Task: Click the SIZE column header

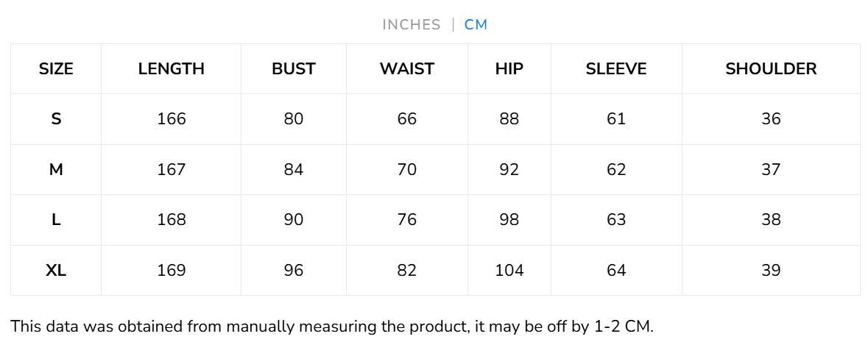Action: pos(56,69)
